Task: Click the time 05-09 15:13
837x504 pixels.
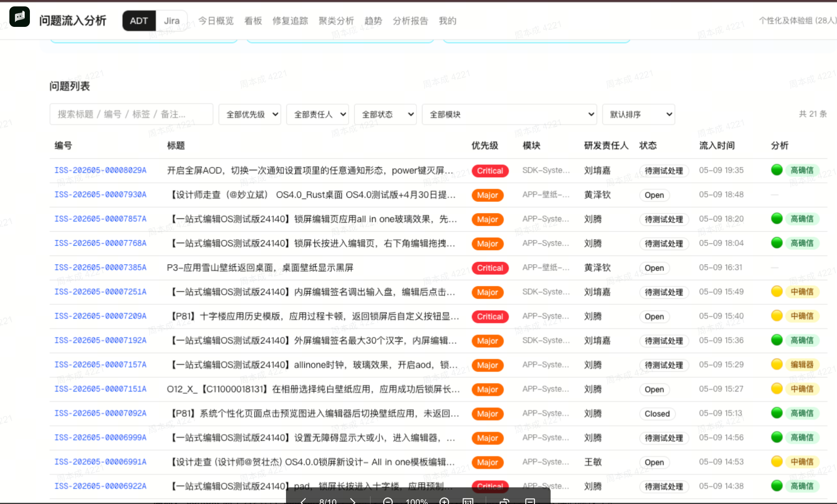Action: tap(720, 414)
